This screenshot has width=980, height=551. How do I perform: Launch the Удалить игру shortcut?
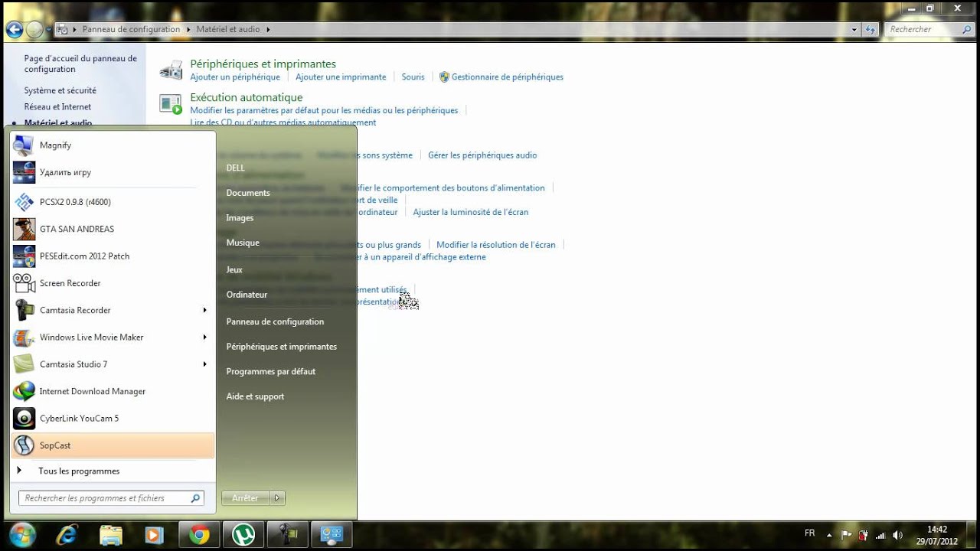(x=113, y=172)
